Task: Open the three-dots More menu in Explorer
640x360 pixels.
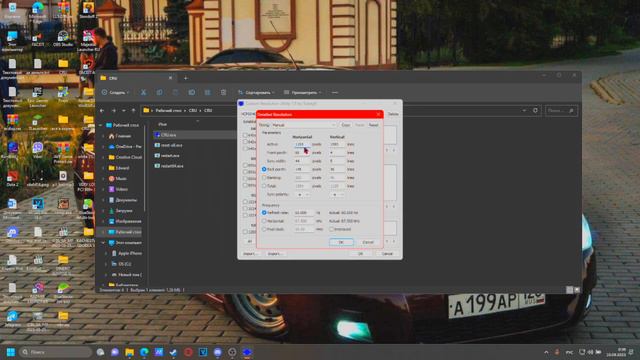Action: point(335,93)
